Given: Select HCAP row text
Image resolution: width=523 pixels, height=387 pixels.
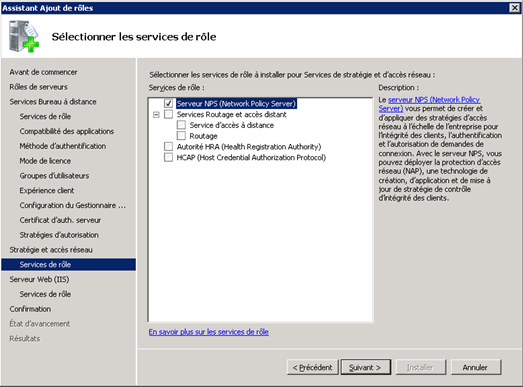Looking at the screenshot, I should coord(251,157).
